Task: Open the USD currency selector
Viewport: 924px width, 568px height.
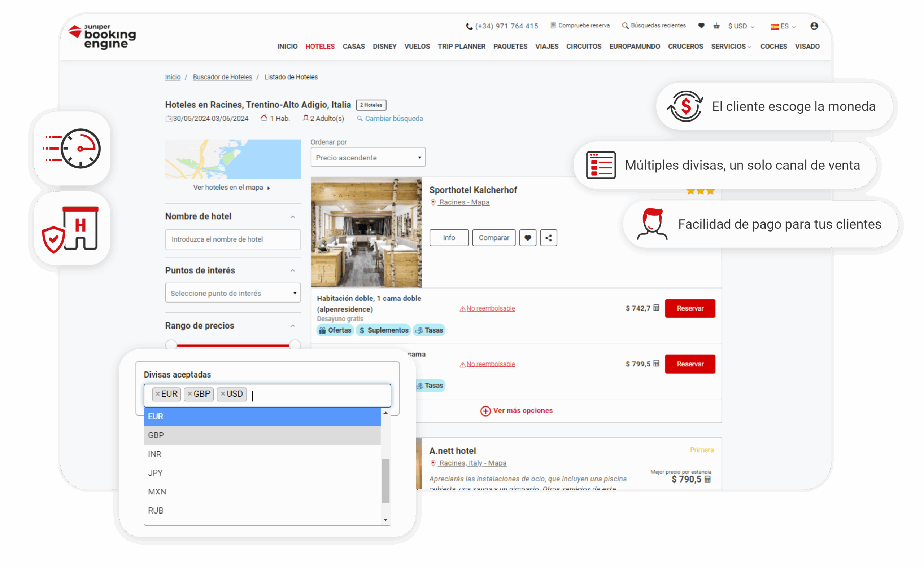Action: click(741, 26)
